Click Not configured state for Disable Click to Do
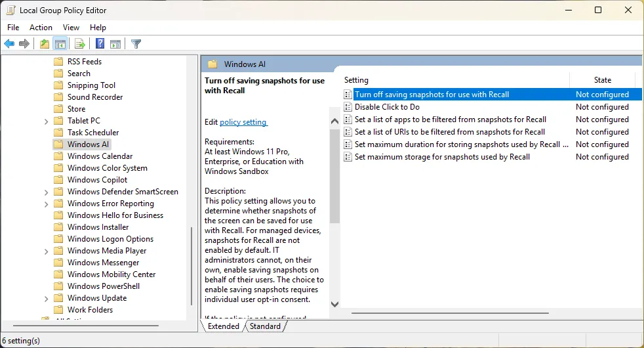The image size is (644, 348). coord(602,107)
